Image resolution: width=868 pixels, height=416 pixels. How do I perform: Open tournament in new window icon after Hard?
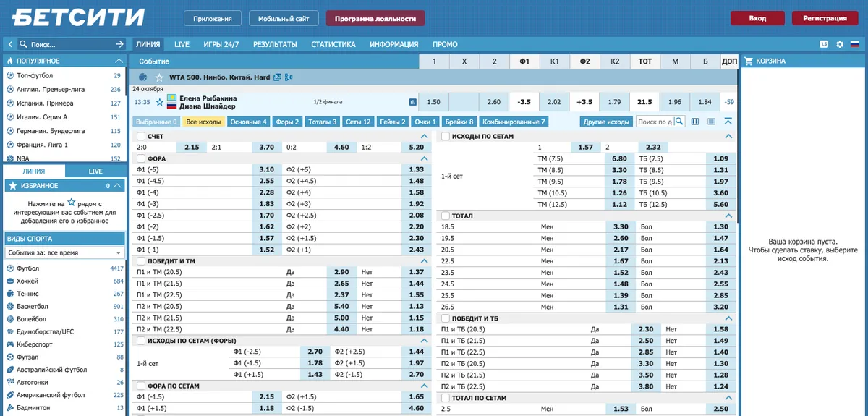[x=278, y=77]
